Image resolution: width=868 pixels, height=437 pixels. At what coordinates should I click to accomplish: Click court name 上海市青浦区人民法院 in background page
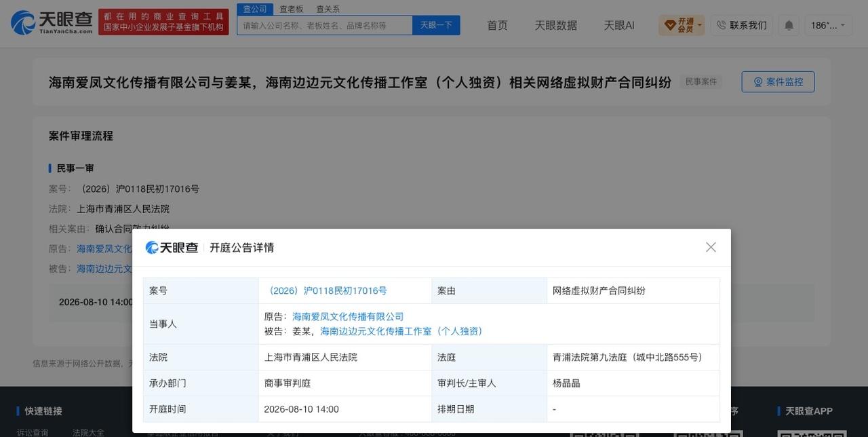(123, 209)
